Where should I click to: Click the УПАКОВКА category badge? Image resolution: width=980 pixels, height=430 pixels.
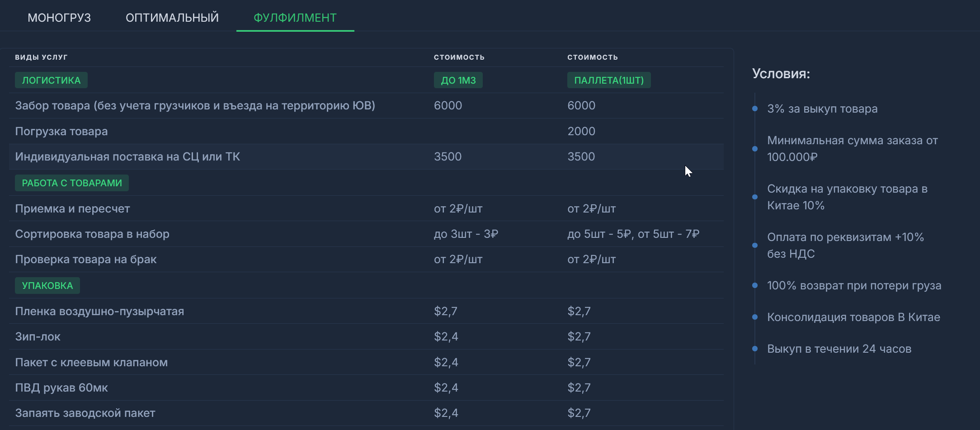tap(47, 285)
